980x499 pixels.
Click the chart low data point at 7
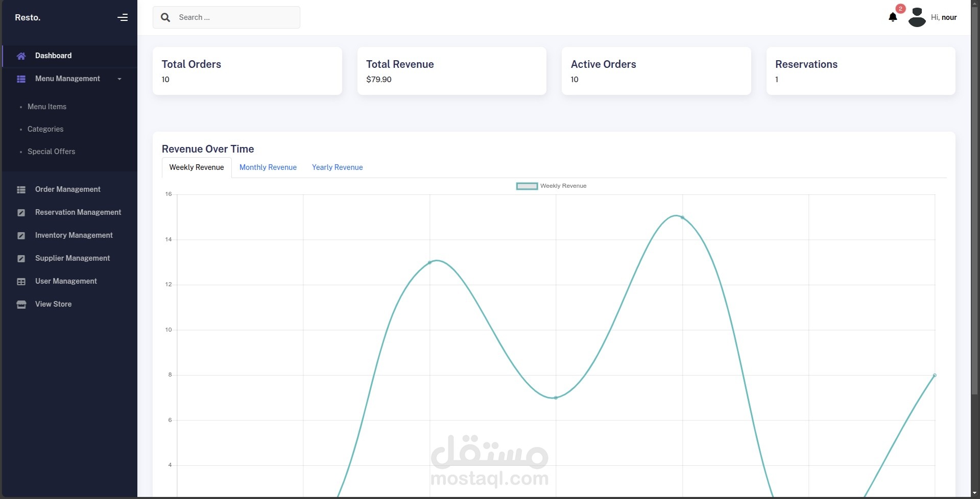pyautogui.click(x=556, y=398)
